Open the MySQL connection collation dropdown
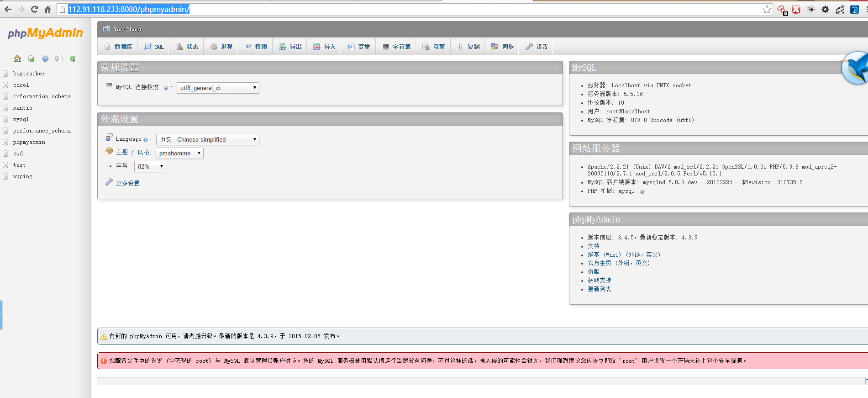 coord(218,88)
